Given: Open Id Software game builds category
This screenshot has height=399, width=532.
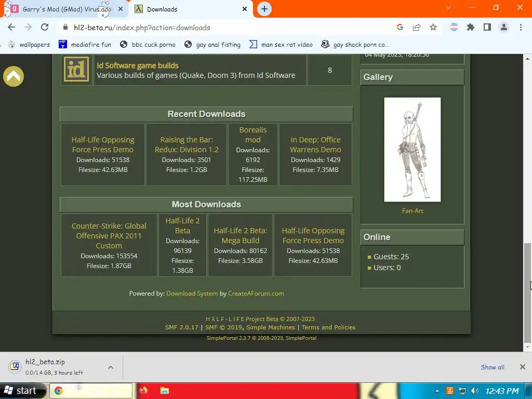Looking at the screenshot, I should click(x=137, y=65).
